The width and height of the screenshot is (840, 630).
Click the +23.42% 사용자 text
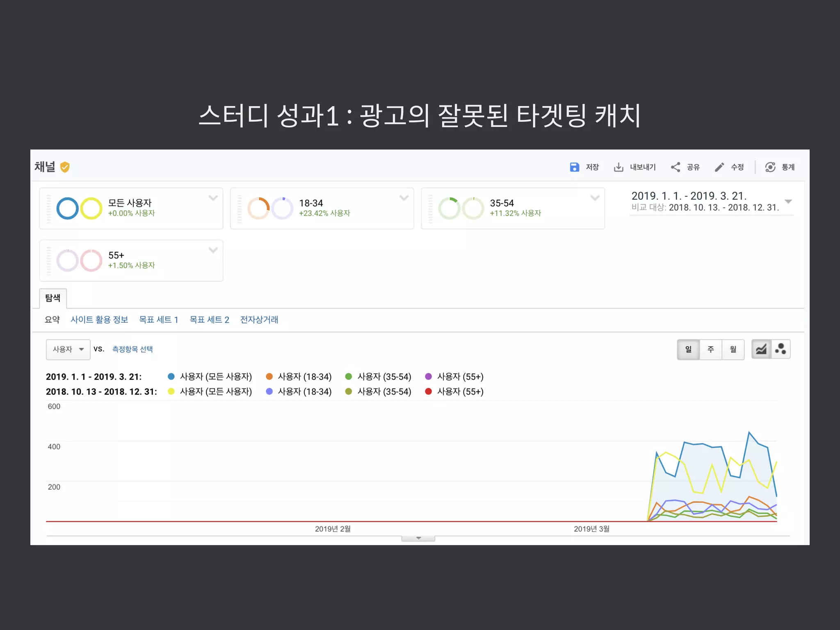coord(324,213)
